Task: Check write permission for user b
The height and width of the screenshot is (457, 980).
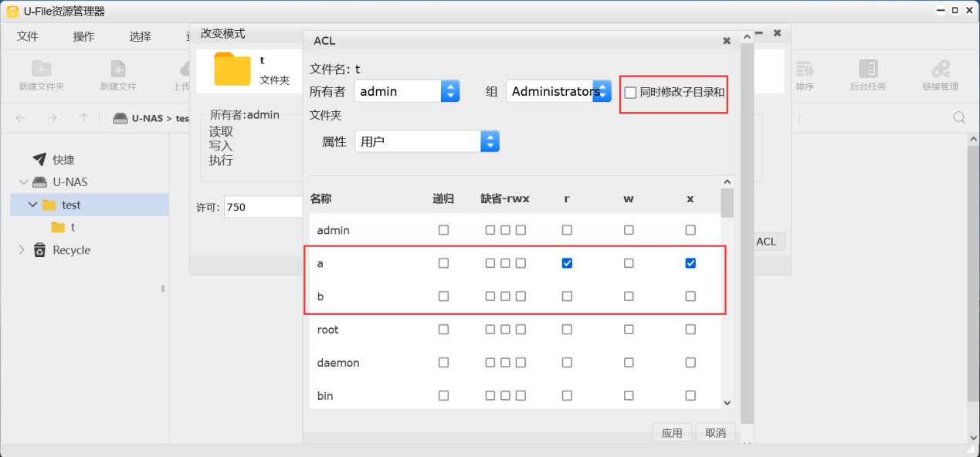Action: pos(629,296)
